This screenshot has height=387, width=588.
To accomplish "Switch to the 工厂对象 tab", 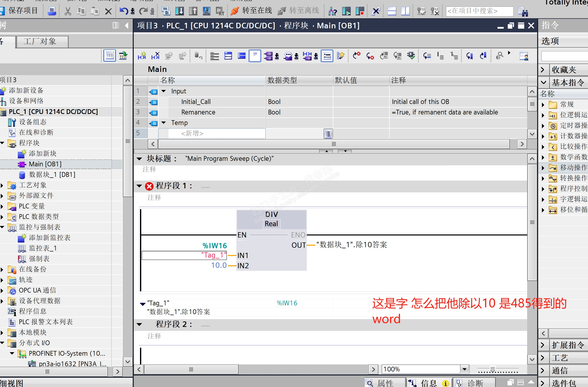I will pyautogui.click(x=40, y=41).
